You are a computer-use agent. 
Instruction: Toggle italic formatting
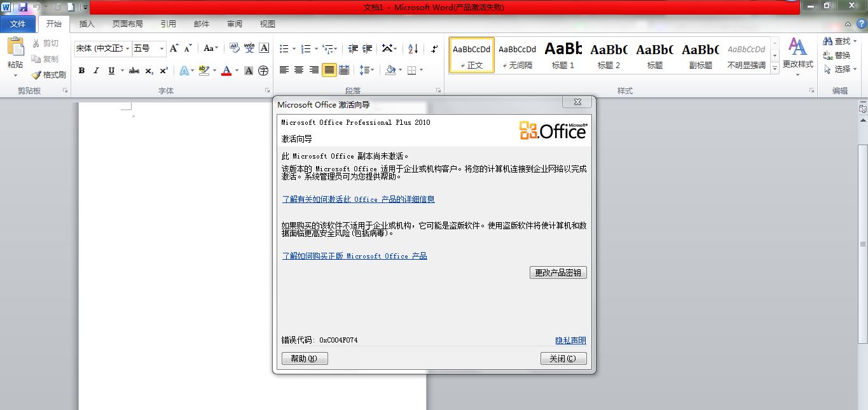click(95, 71)
